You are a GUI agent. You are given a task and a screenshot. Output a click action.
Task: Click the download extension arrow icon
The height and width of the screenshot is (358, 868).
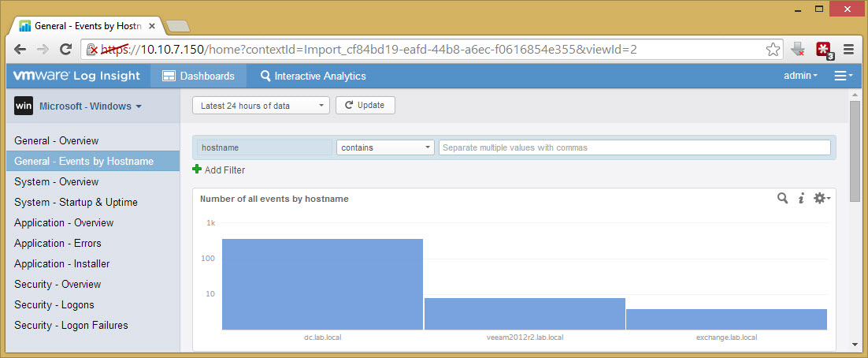click(798, 50)
